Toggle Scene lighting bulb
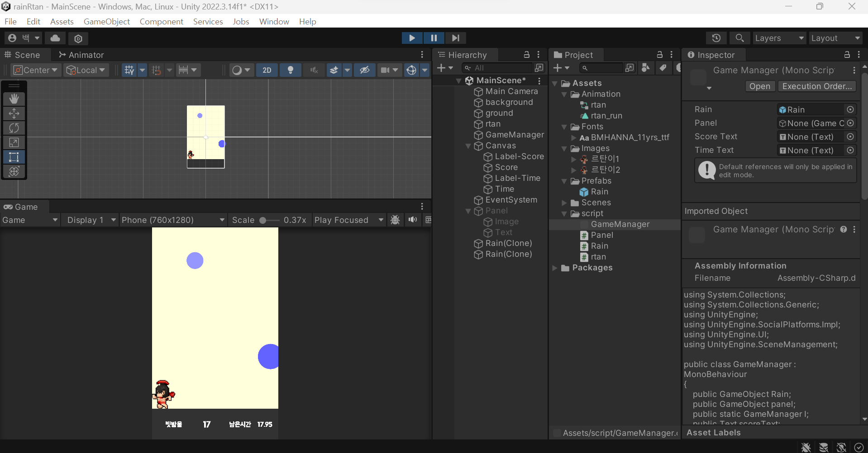This screenshot has width=868, height=453. tap(291, 70)
